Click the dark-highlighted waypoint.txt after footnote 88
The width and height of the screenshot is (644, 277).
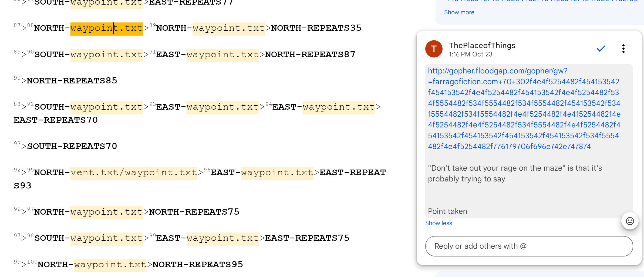[106, 28]
